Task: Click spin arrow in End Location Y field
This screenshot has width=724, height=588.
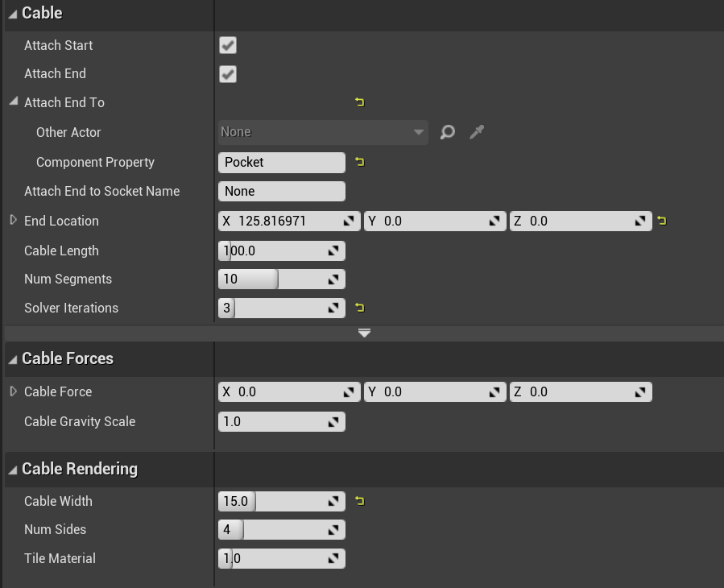Action: pyautogui.click(x=494, y=222)
